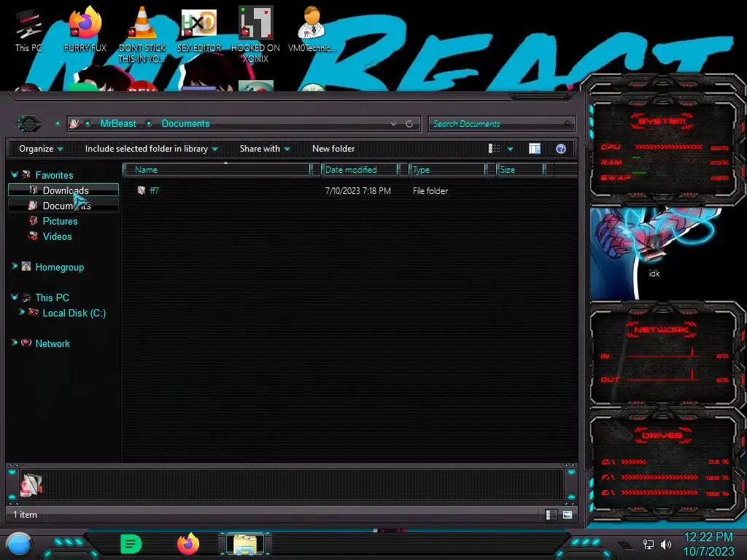Click the ff7 folder icon
This screenshot has width=747, height=560.
tap(141, 190)
